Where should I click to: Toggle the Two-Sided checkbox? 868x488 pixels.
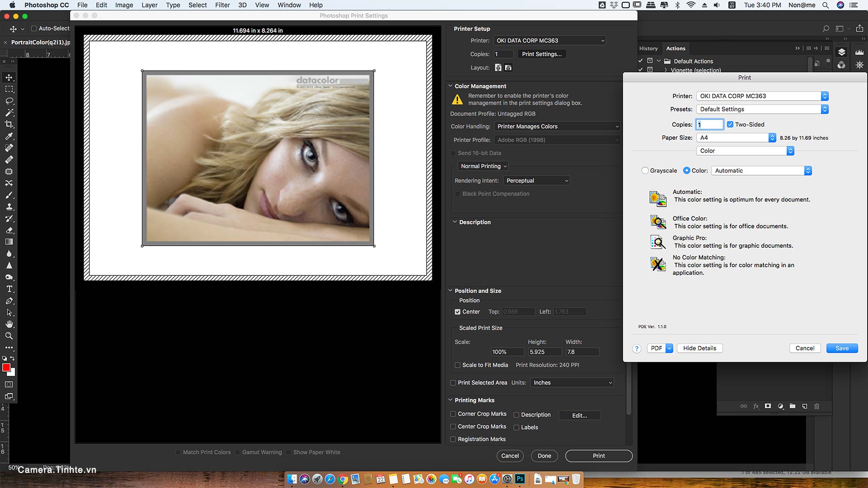tap(730, 124)
